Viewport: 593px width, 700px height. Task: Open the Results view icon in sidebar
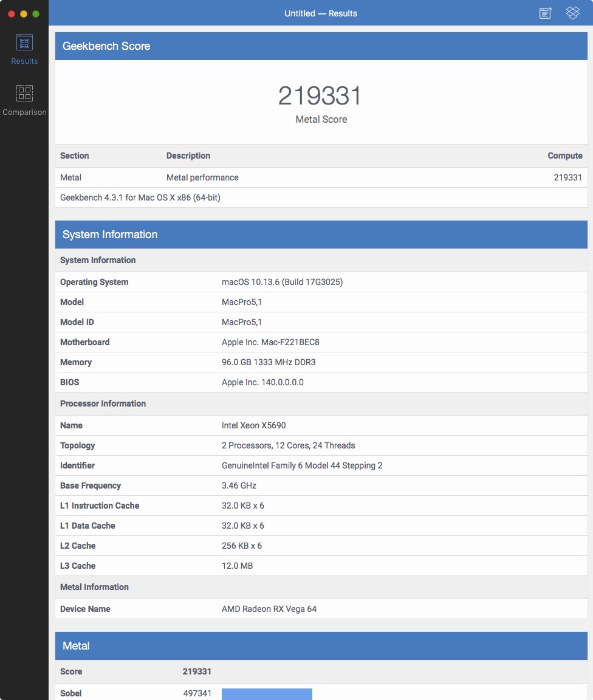(x=24, y=43)
